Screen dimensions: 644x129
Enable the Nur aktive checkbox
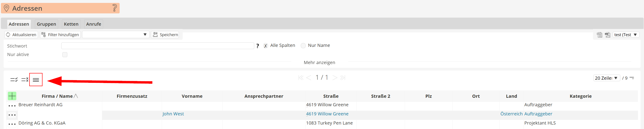pos(65,55)
